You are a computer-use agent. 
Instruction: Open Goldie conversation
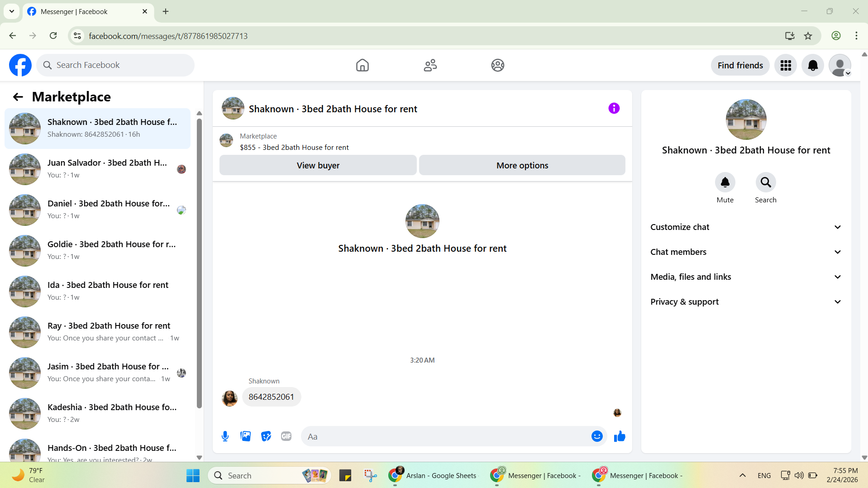(97, 251)
